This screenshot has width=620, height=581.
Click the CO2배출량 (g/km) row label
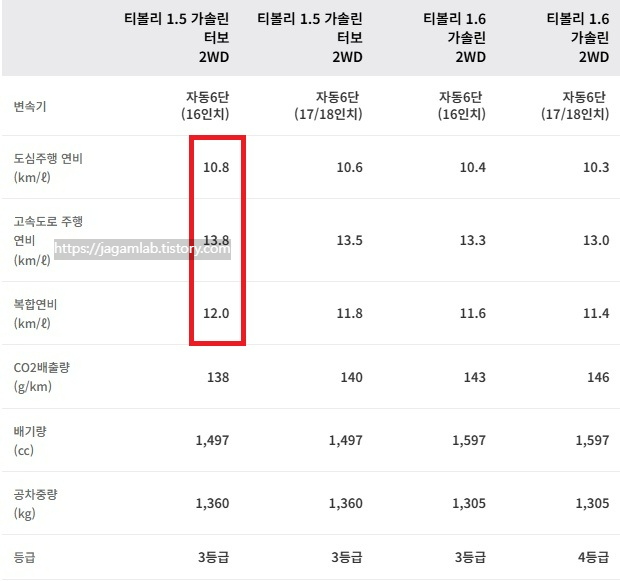(x=42, y=377)
